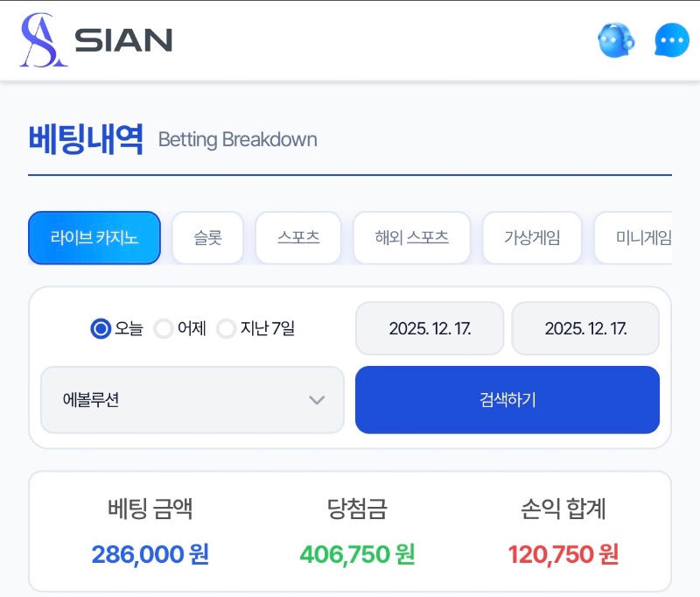Go to the 가상게임 tab
700x597 pixels.
point(532,238)
